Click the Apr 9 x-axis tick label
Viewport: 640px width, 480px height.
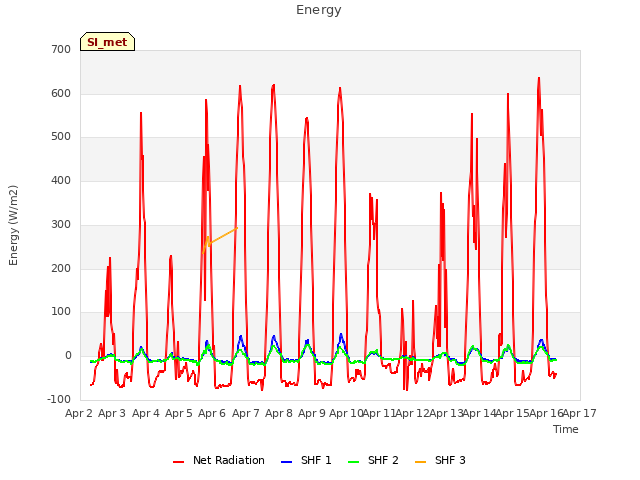pos(312,413)
